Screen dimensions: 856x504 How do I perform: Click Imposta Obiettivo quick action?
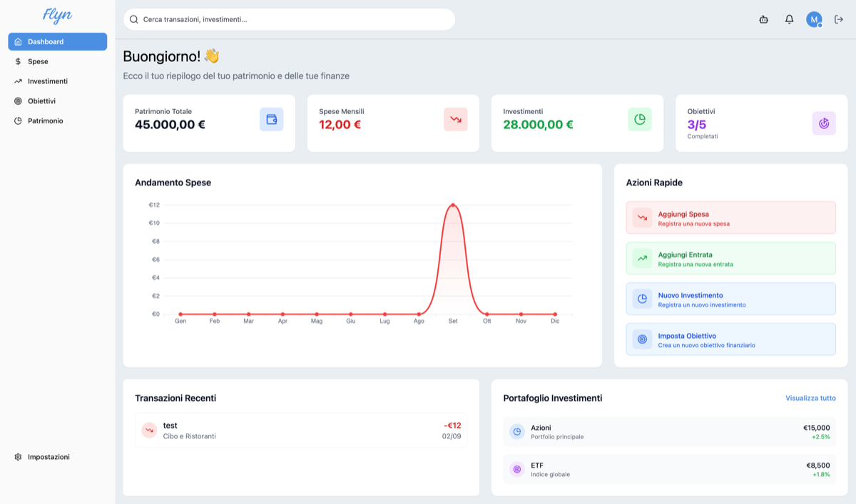(730, 339)
